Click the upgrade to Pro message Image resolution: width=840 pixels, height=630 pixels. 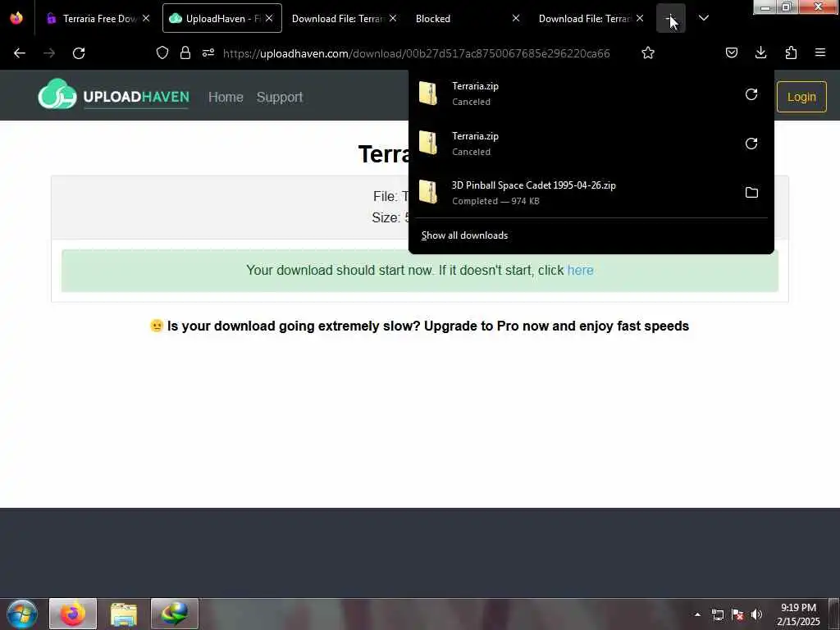pyautogui.click(x=419, y=326)
